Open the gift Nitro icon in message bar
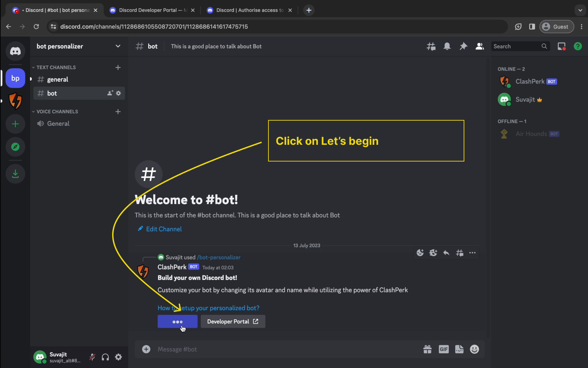Image resolution: width=588 pixels, height=368 pixels. point(427,349)
